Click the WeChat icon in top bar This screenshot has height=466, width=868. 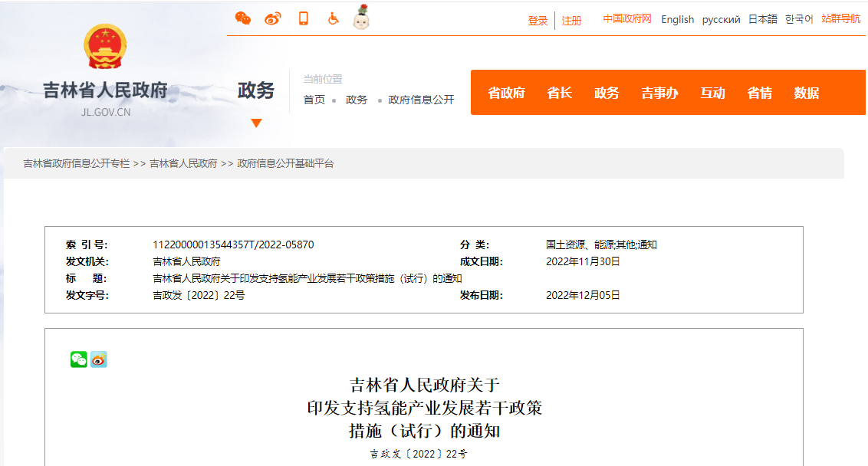point(243,18)
